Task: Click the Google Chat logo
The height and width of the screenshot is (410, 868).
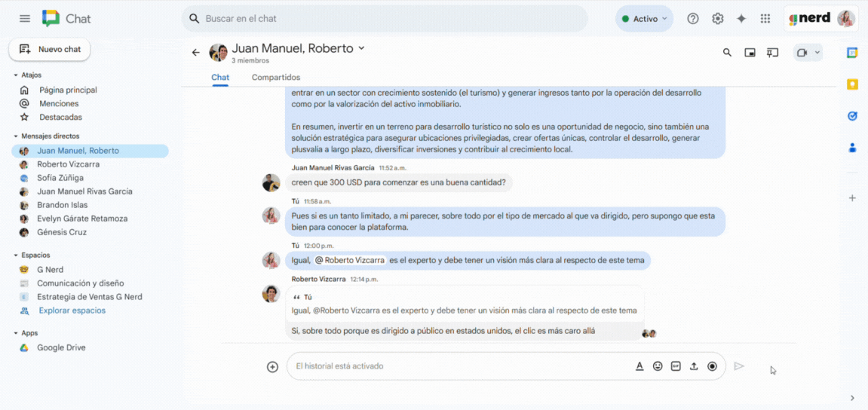Action: click(x=51, y=19)
